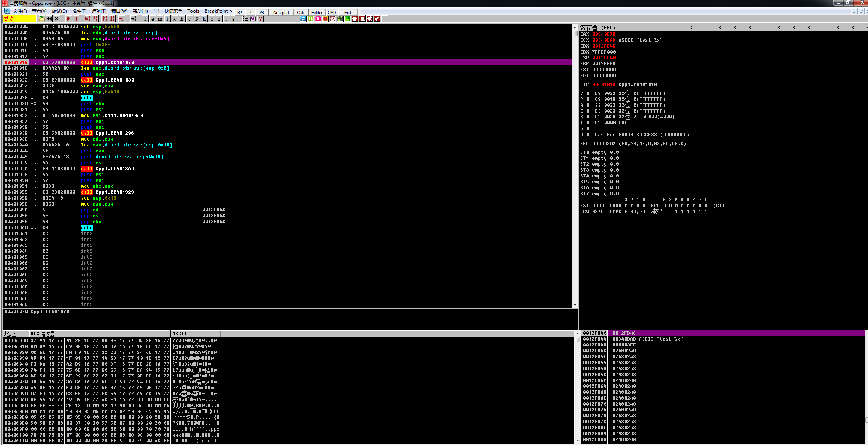Close the debugged program with the X icon
The image size is (868, 445).
click(57, 19)
